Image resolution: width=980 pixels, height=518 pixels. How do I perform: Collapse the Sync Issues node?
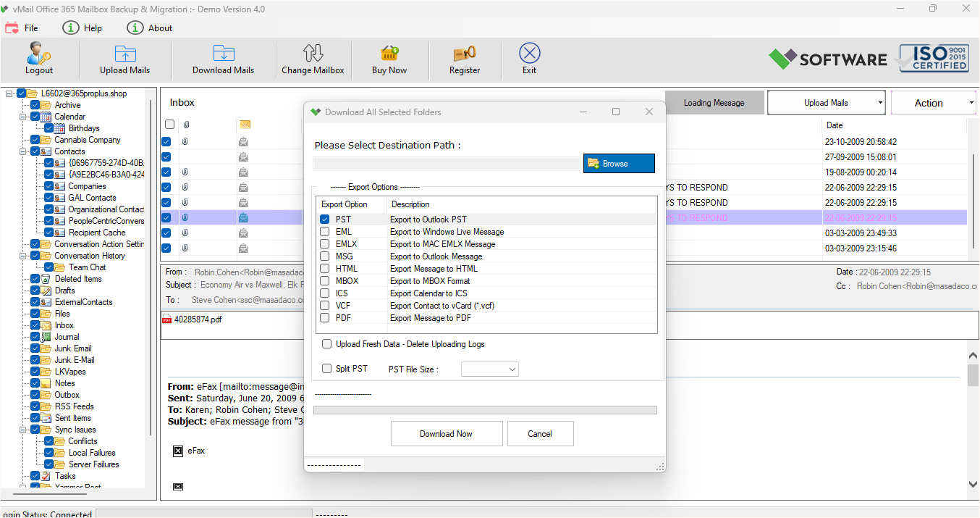[x=23, y=430]
